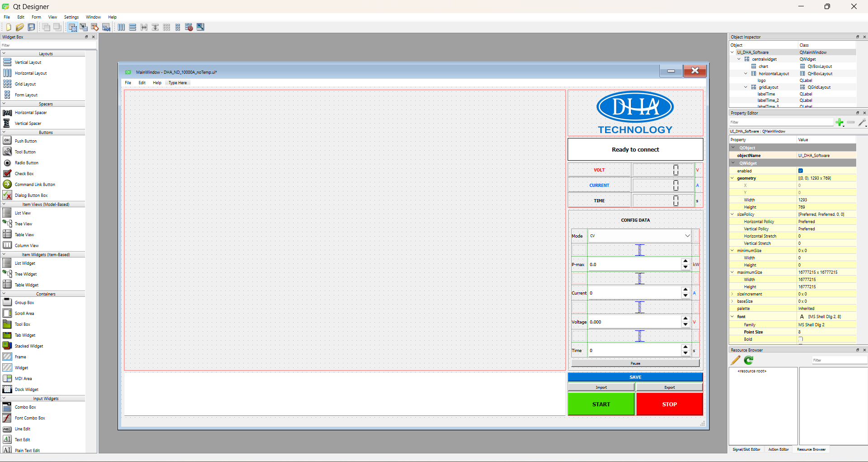This screenshot has width=868, height=462.
Task: Click Edit Resources pencil icon
Action: (735, 360)
